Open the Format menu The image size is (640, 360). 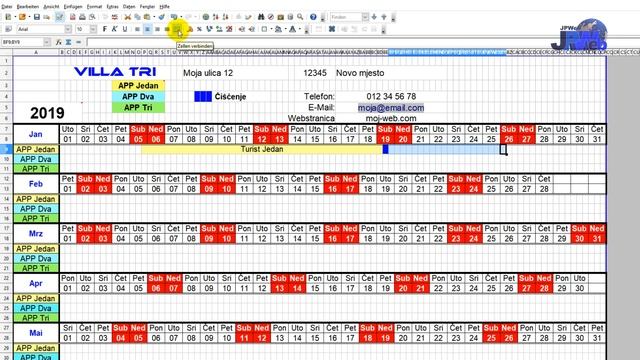(x=94, y=7)
